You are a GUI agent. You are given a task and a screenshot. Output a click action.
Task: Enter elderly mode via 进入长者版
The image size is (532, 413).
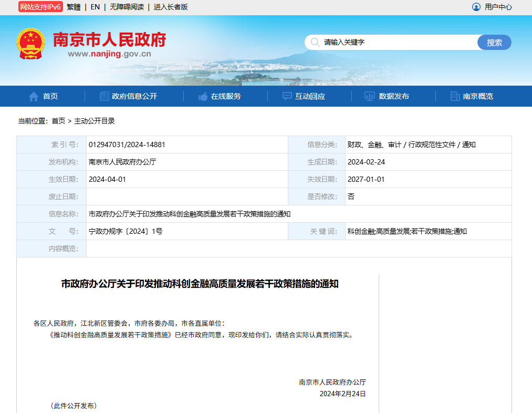pos(170,7)
